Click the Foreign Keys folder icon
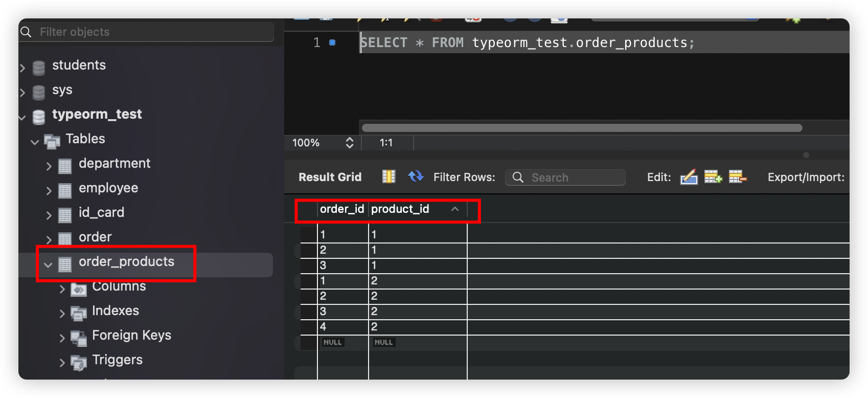The height and width of the screenshot is (398, 868). [x=78, y=337]
